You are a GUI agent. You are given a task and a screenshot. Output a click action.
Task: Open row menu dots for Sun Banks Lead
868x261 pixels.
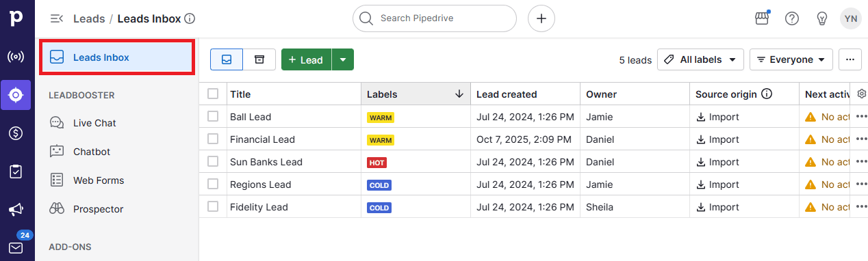tap(862, 162)
